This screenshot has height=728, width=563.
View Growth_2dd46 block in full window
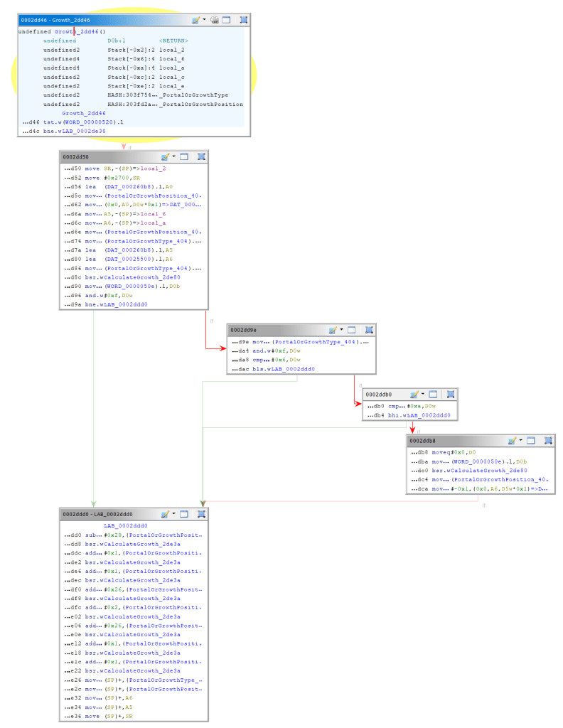[x=226, y=20]
